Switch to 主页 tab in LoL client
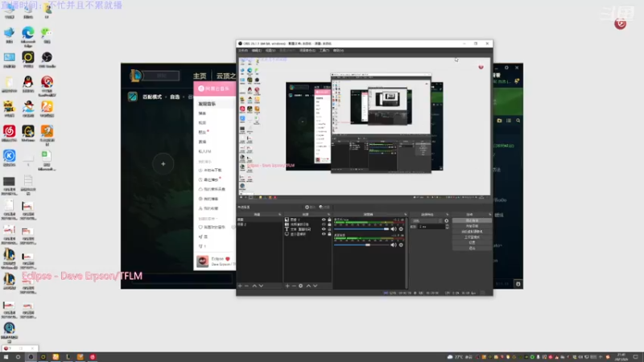Viewport: 644px width, 362px height. pos(200,76)
